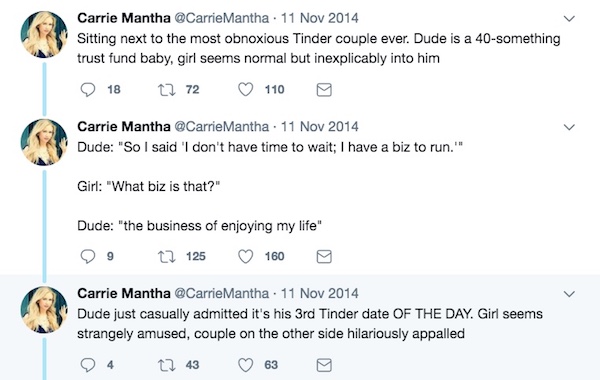This screenshot has height=380, width=600.
Task: Open Carrie Mantha profile name in first tweet
Action: click(124, 18)
